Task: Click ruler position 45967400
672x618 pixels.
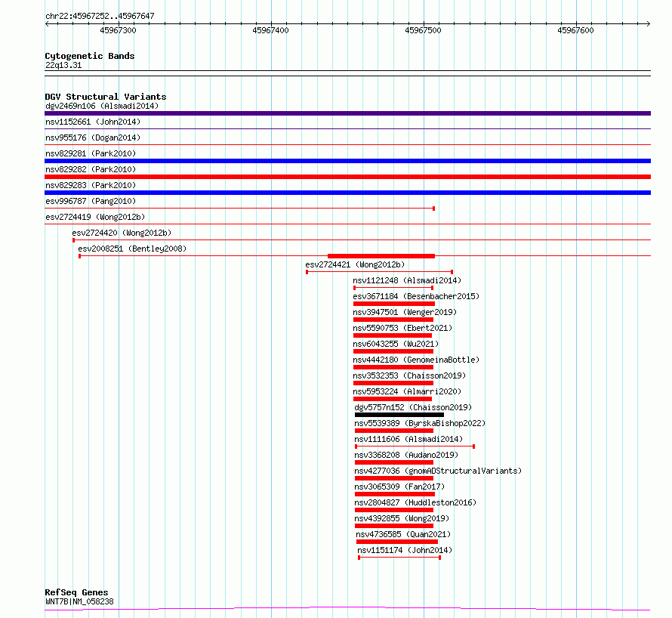Action: [x=271, y=30]
